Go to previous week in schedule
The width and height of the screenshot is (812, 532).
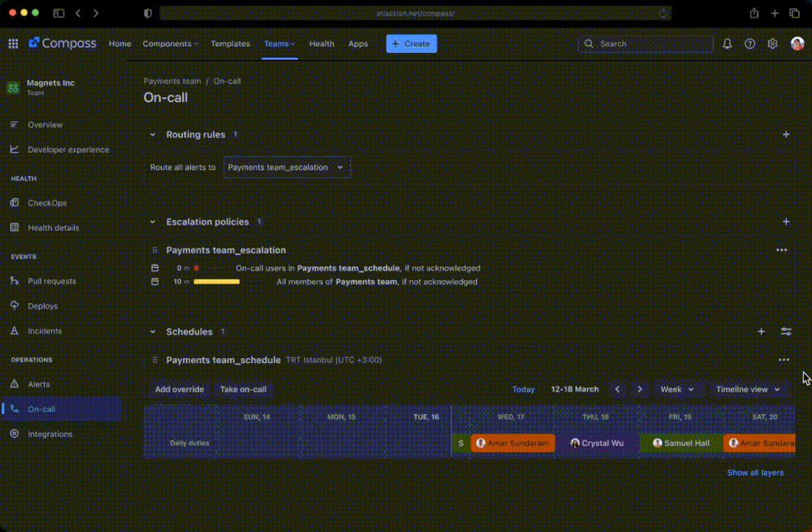click(x=617, y=389)
